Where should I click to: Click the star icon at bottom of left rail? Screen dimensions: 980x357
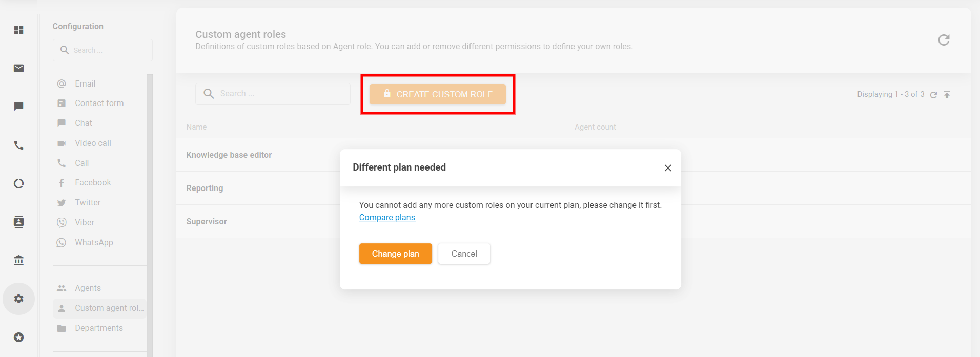(18, 337)
